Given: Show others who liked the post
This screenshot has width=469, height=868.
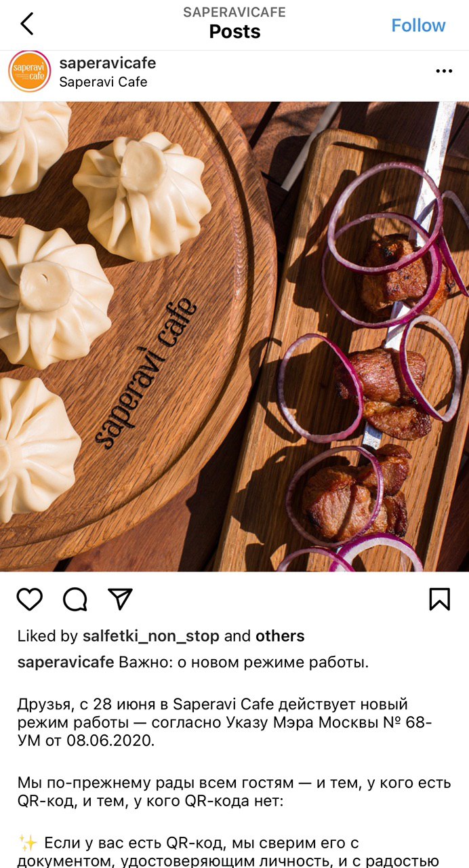Looking at the screenshot, I should 280,636.
